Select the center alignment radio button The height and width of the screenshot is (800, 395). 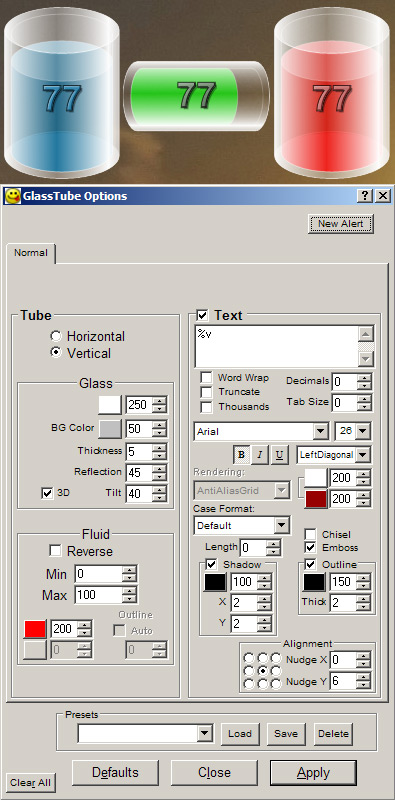tap(262, 671)
